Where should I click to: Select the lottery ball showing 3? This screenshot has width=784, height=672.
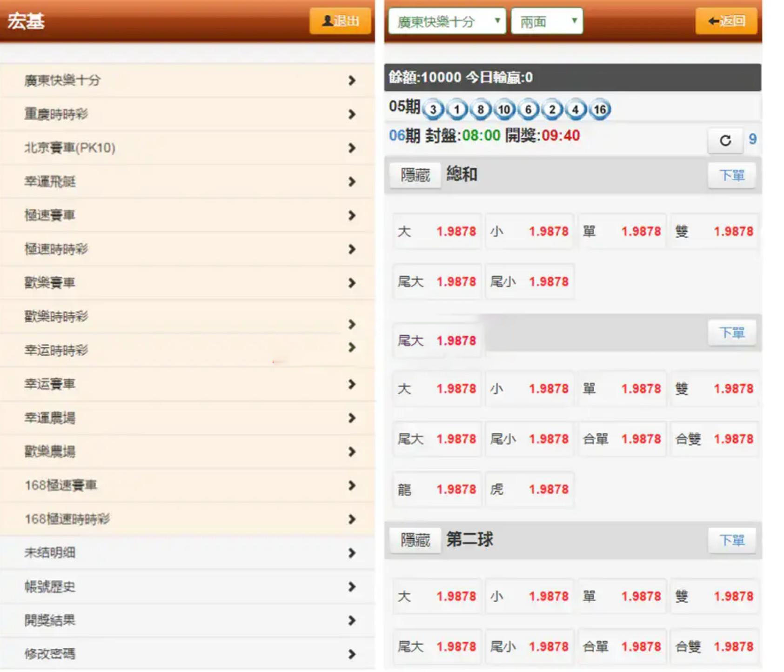433,110
